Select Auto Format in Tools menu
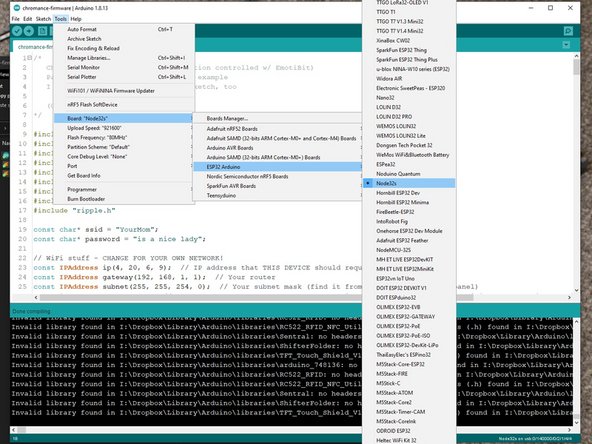The width and height of the screenshot is (592, 444). point(124,29)
